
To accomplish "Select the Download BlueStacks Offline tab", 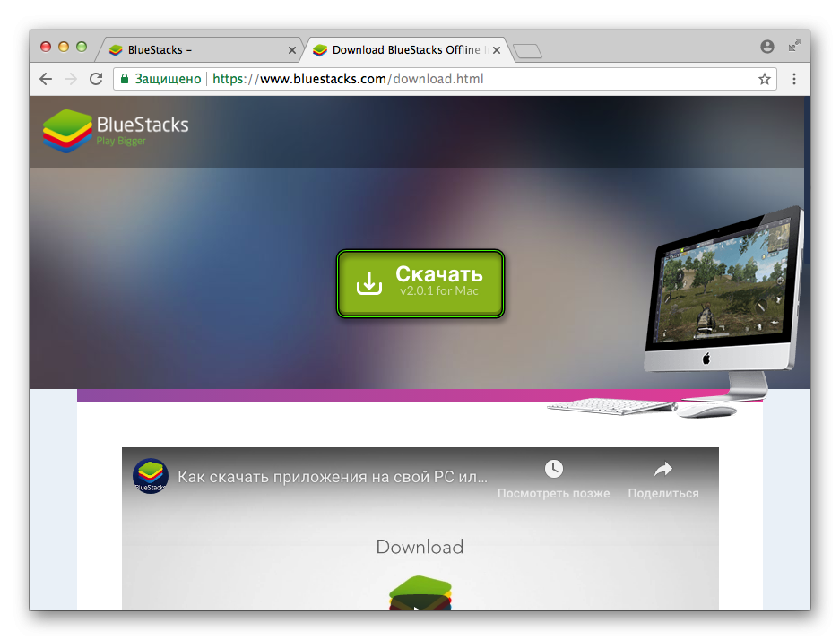I will pyautogui.click(x=406, y=50).
